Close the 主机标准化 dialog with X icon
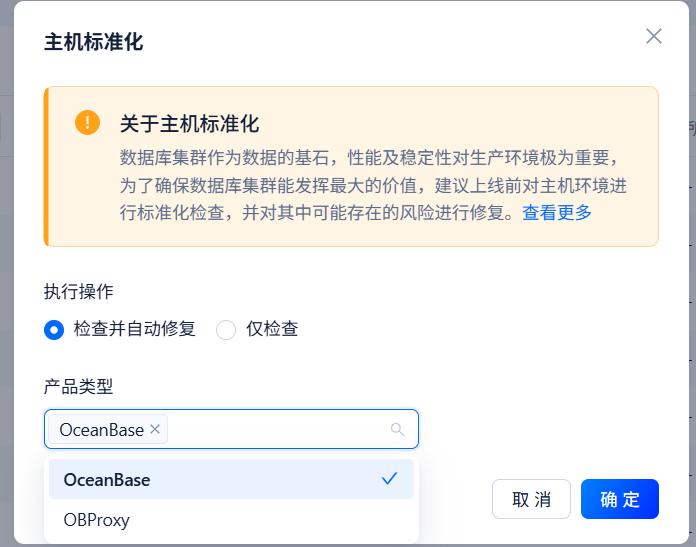Image resolution: width=696 pixels, height=547 pixels. (x=653, y=36)
